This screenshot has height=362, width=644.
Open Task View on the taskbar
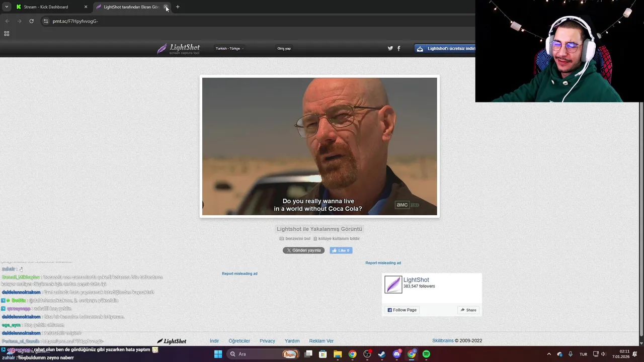(308, 354)
